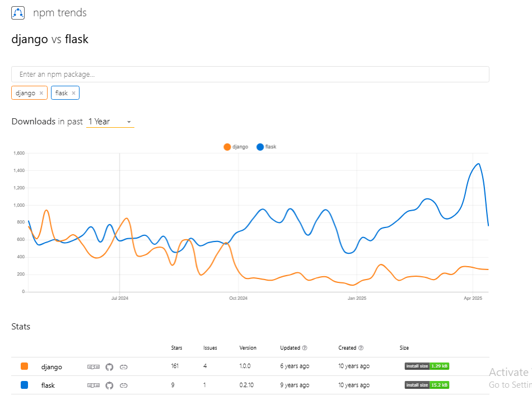Viewport: 532px width, 409px height.
Task: Open flask's npm page icon
Action: pyautogui.click(x=94, y=385)
